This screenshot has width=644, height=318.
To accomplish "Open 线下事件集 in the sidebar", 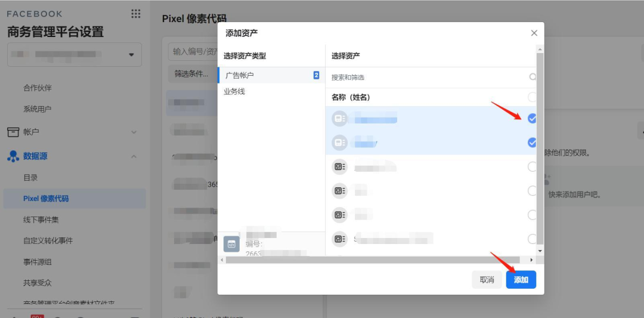I will point(41,220).
